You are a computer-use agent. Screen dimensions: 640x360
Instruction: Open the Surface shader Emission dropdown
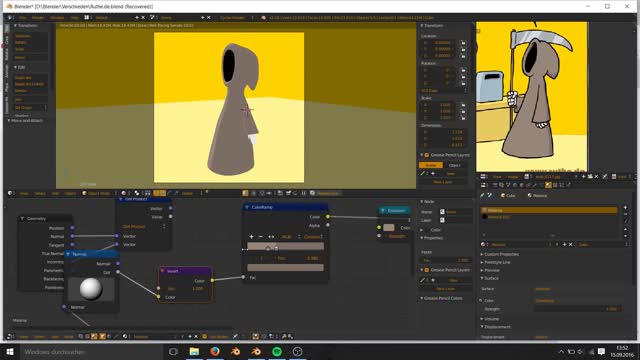[x=578, y=289]
